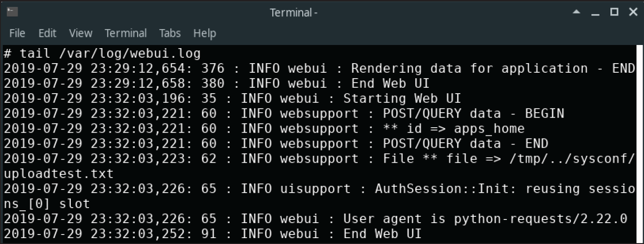Click the AuthSession::Init log line

[319, 196]
